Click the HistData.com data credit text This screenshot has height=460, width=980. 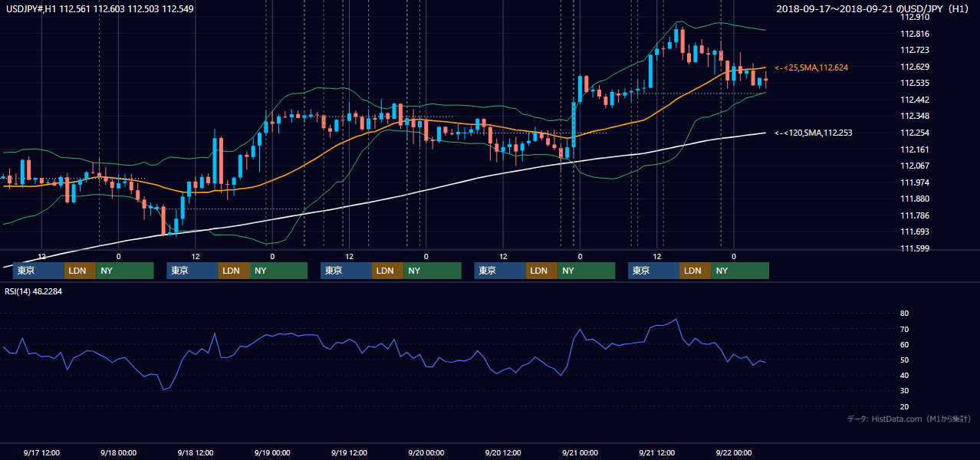(909, 419)
